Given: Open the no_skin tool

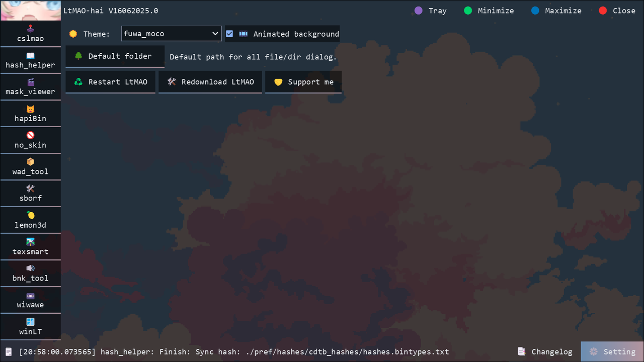Looking at the screenshot, I should [x=30, y=140].
